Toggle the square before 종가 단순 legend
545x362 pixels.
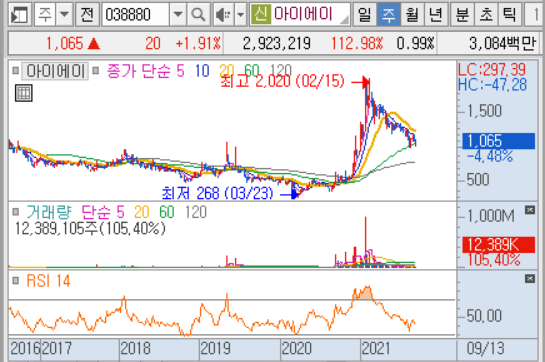click(96, 71)
